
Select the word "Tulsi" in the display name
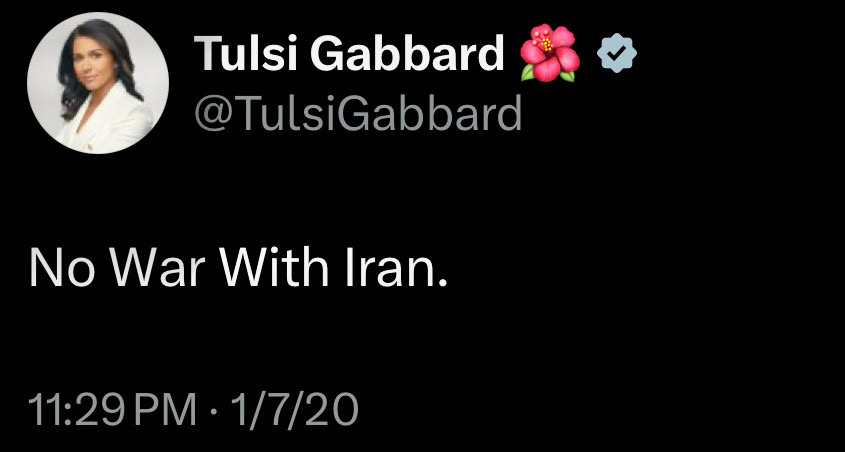[247, 53]
